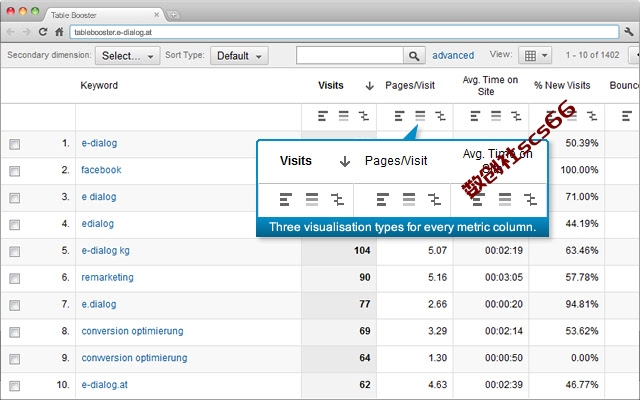Click the 1 - 10 of 1402 pager text

[592, 55]
